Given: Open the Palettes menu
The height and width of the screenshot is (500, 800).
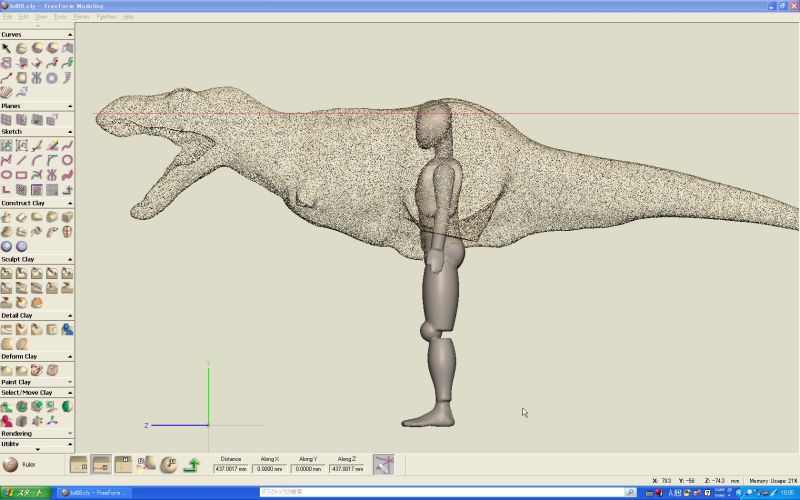Looking at the screenshot, I should click(x=106, y=17).
